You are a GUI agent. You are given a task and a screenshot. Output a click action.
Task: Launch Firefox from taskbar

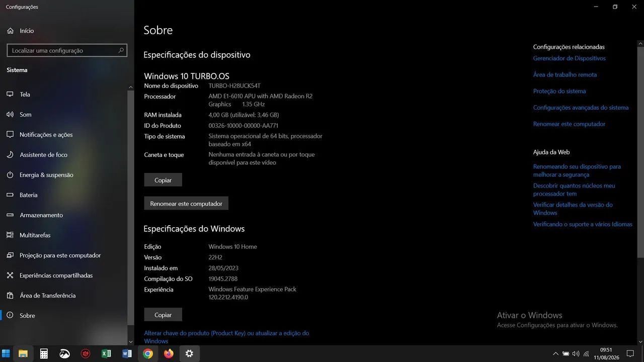(x=169, y=353)
